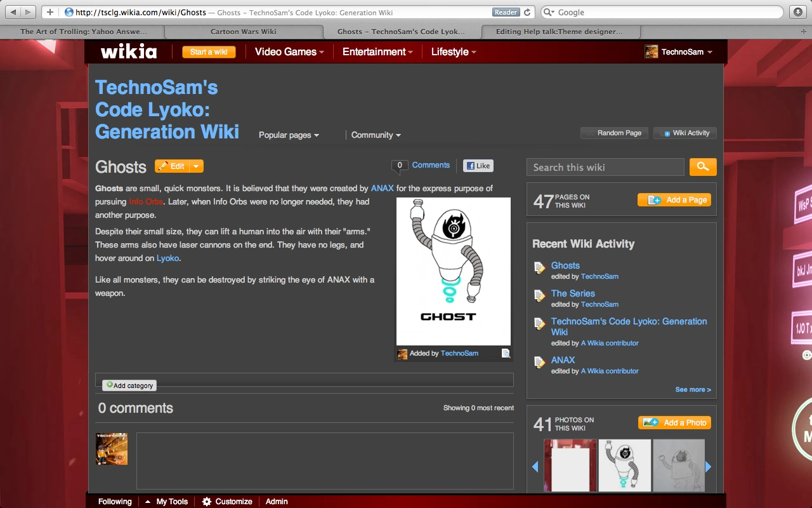Click the page reload icon in address bar
The image size is (812, 508).
point(527,12)
